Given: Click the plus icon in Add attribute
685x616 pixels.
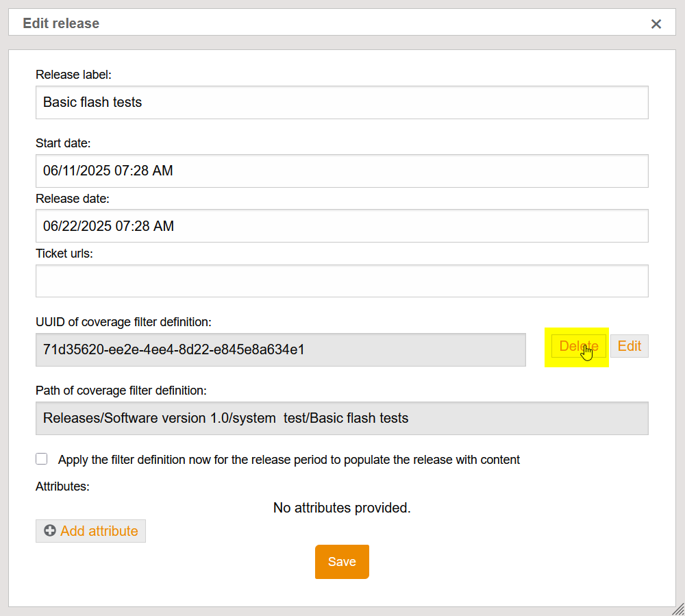Looking at the screenshot, I should pos(50,531).
